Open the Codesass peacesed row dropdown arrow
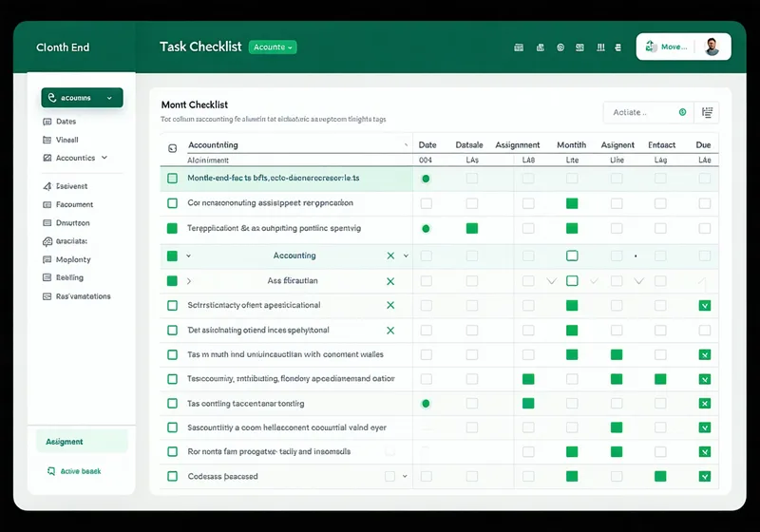 (405, 476)
